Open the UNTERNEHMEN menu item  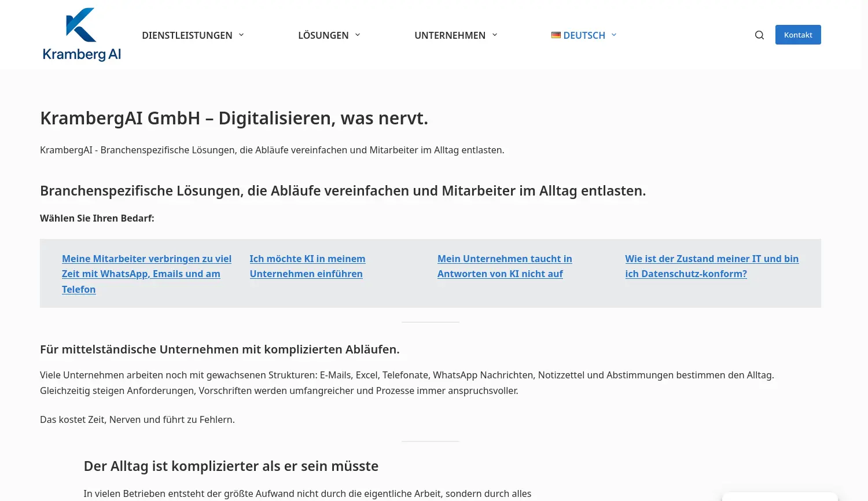(450, 35)
